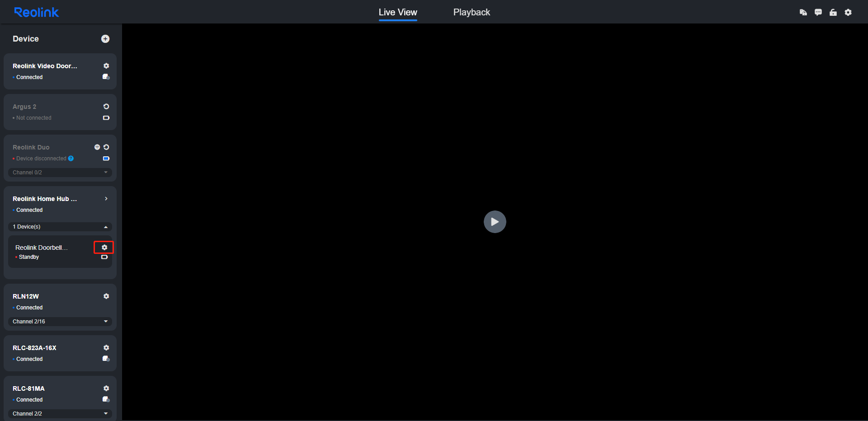Expand the RLN12W Channel 2/16 dropdown
The width and height of the screenshot is (868, 421).
(60, 322)
